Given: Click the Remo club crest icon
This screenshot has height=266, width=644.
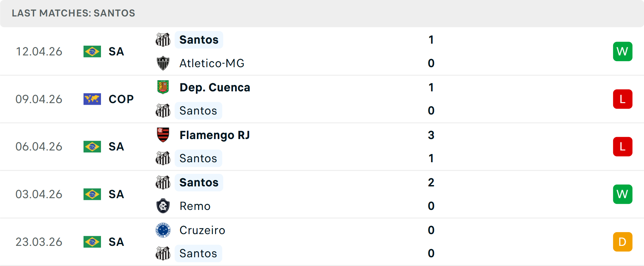Looking at the screenshot, I should [163, 206].
